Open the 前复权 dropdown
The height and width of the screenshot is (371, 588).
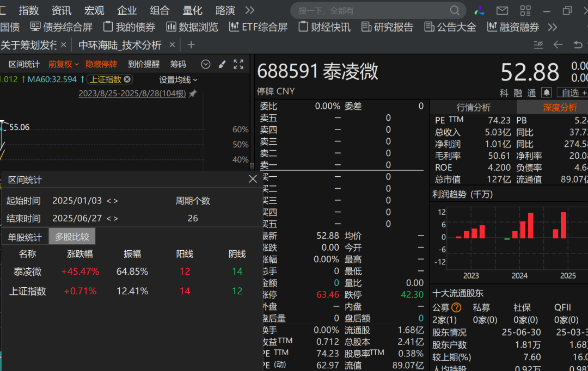(x=63, y=64)
